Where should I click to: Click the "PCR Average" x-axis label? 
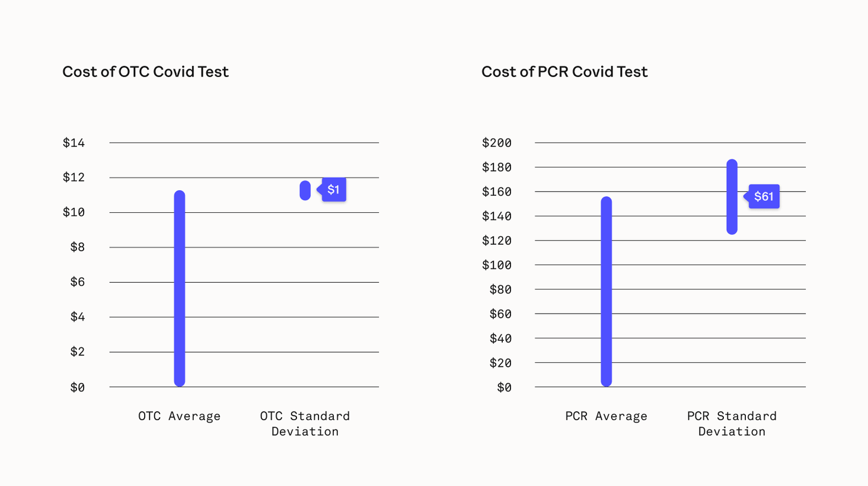[x=606, y=416]
